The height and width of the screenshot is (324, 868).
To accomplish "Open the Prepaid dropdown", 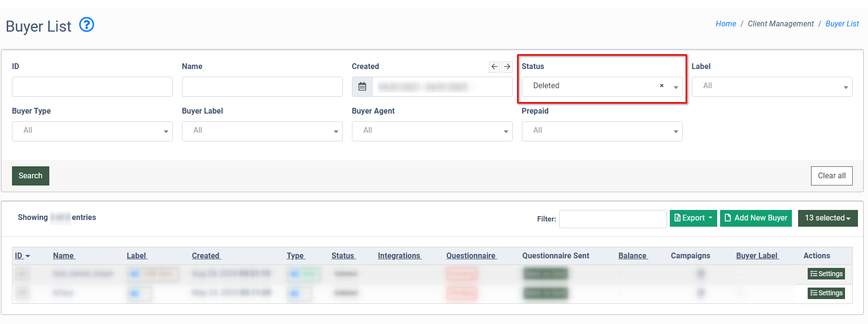I will (601, 131).
